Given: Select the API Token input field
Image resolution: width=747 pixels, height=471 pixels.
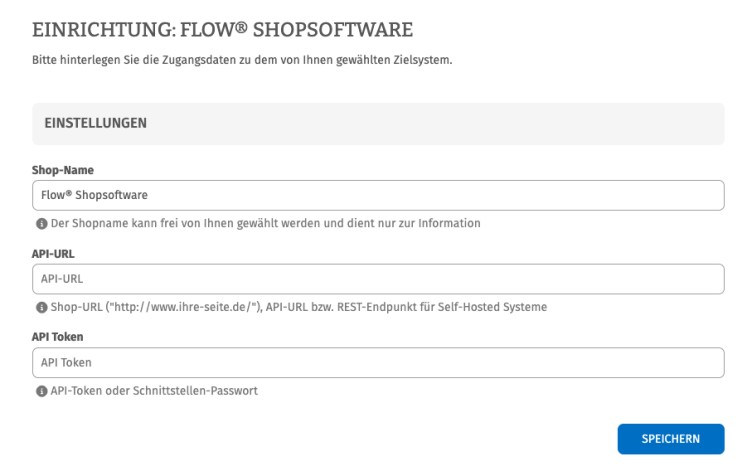Looking at the screenshot, I should (x=378, y=363).
